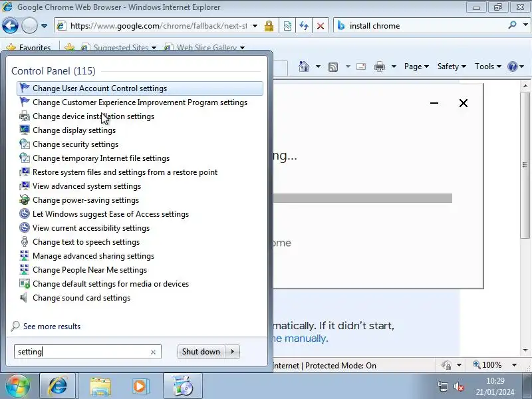
Task: Click the Refresh page icon
Action: coord(304,26)
